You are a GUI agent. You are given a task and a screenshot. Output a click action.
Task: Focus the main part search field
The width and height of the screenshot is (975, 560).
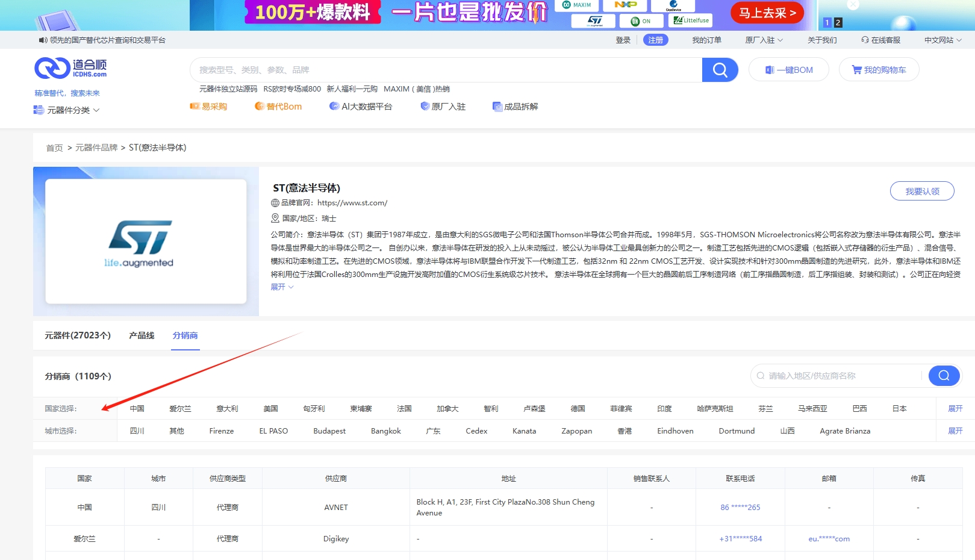pos(446,70)
